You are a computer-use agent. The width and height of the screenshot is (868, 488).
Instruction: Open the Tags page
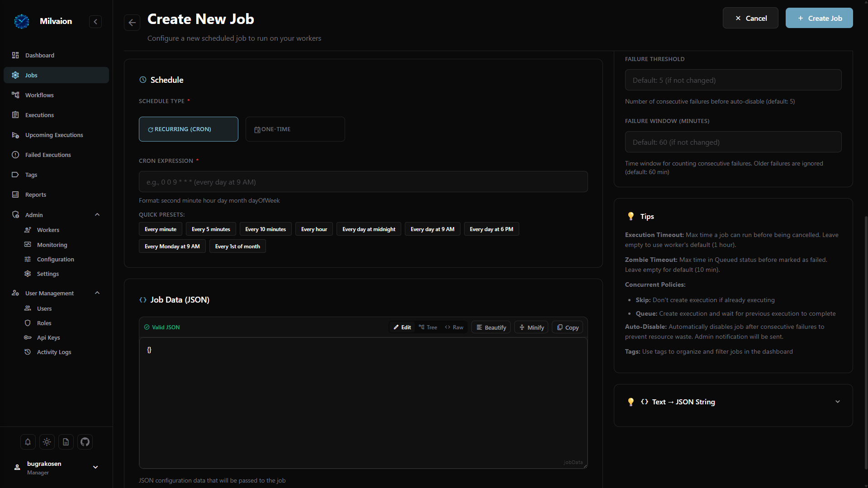coord(56,175)
